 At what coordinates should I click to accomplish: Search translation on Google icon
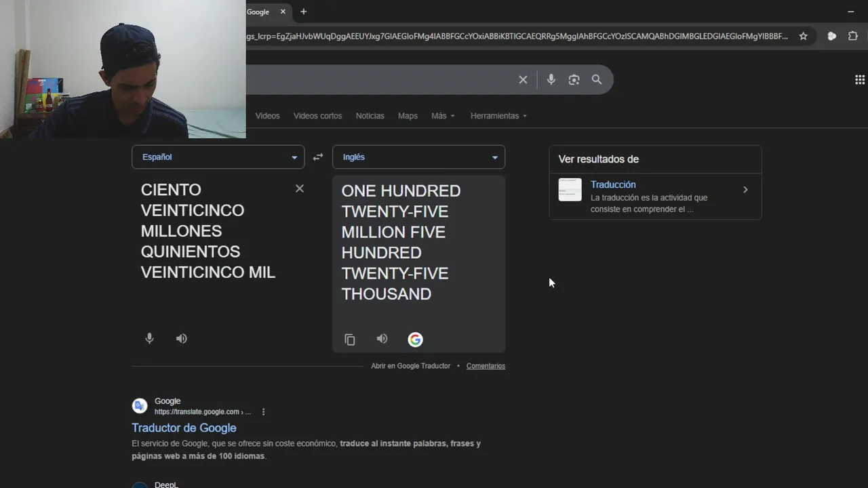pos(415,340)
